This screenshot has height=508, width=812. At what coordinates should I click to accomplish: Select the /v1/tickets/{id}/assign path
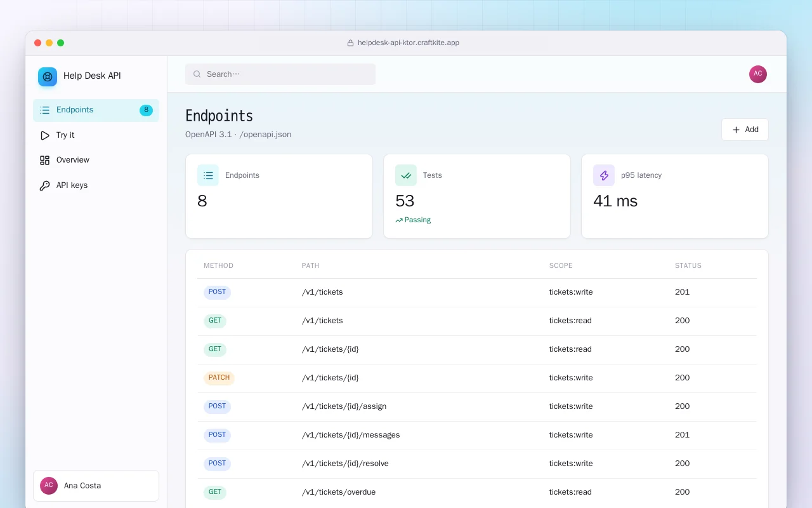pyautogui.click(x=344, y=406)
